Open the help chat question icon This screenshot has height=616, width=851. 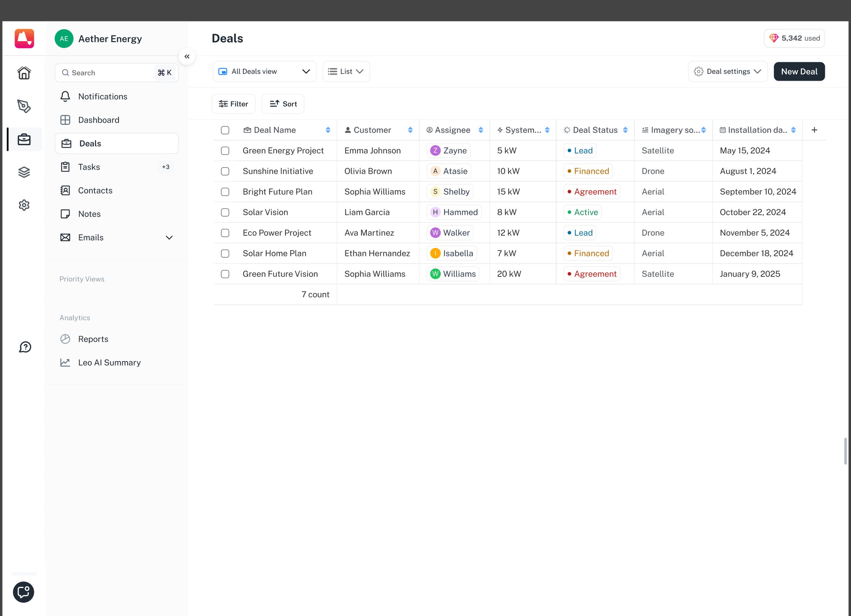[25, 347]
